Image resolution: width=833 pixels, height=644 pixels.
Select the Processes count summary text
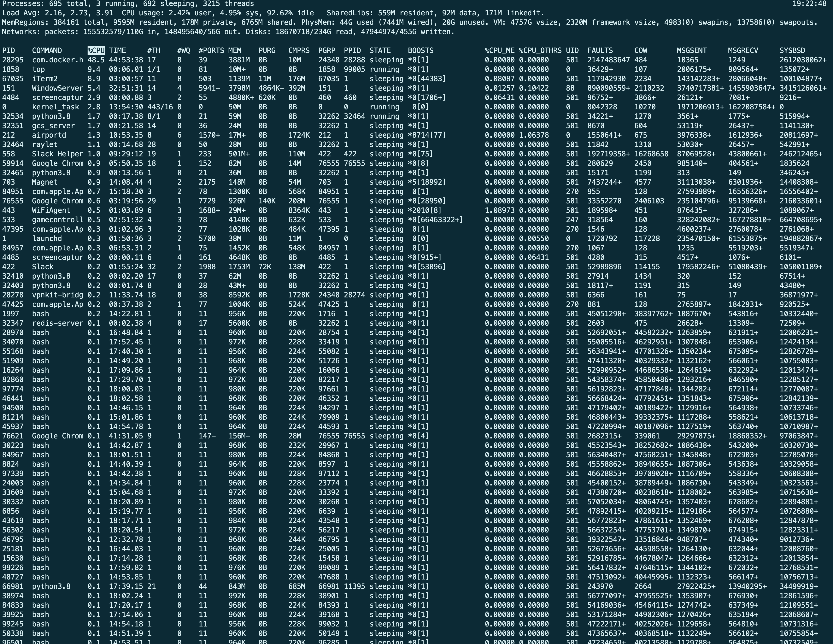click(x=128, y=4)
